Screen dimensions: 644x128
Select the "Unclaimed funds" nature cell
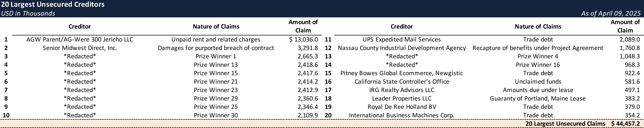click(x=538, y=82)
